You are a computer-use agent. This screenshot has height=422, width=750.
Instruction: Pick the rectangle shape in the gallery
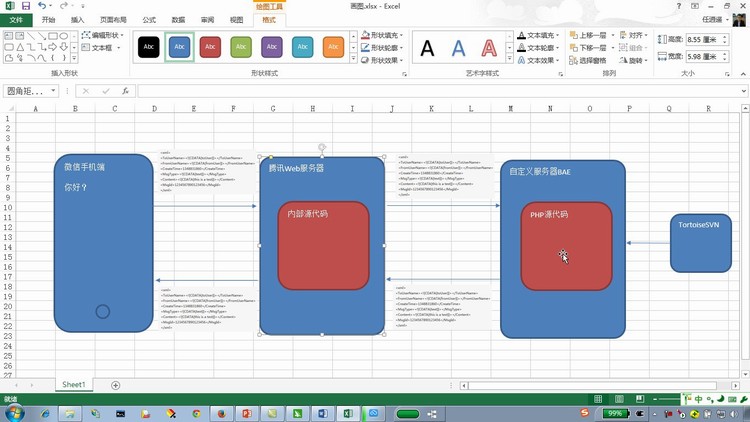click(x=53, y=36)
